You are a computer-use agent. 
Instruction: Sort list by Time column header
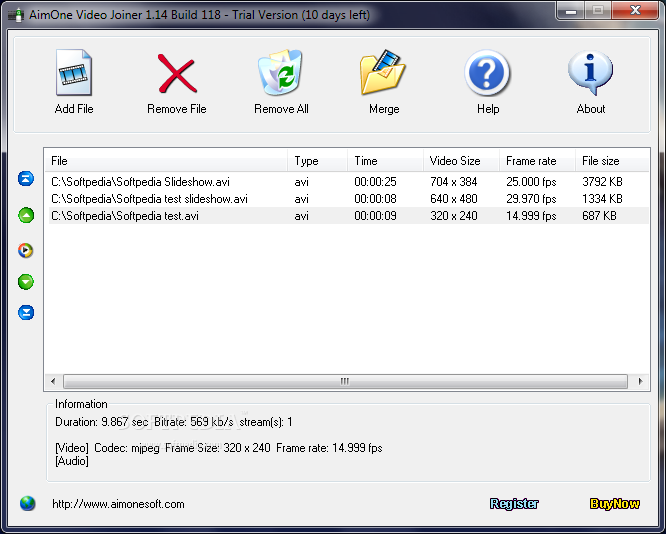coord(385,161)
